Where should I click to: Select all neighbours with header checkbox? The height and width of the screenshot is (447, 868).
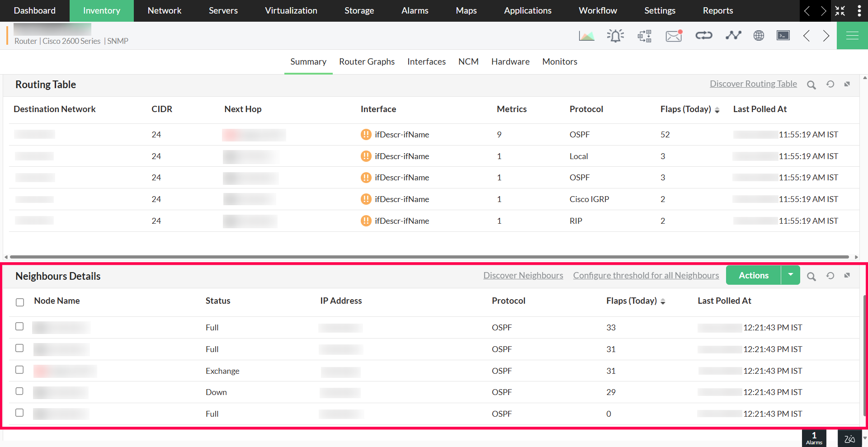[20, 302]
